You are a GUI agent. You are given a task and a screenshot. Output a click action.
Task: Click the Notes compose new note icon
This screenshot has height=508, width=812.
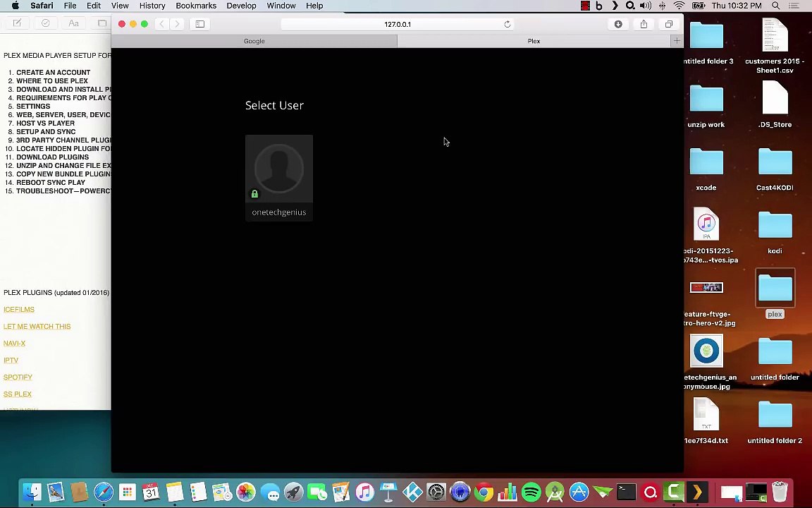(x=17, y=23)
